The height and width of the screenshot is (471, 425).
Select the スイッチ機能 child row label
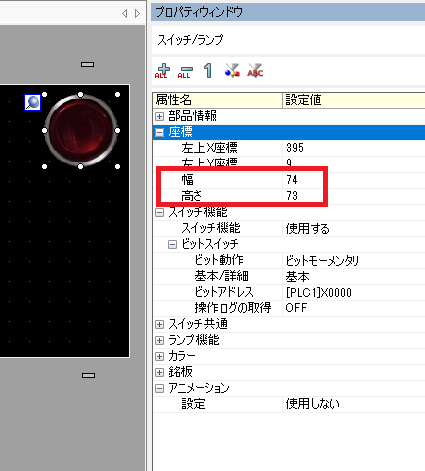pyautogui.click(x=211, y=228)
